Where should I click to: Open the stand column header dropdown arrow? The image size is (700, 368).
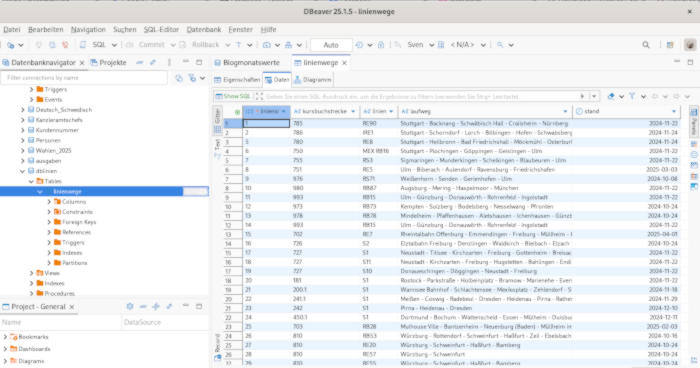coord(674,111)
